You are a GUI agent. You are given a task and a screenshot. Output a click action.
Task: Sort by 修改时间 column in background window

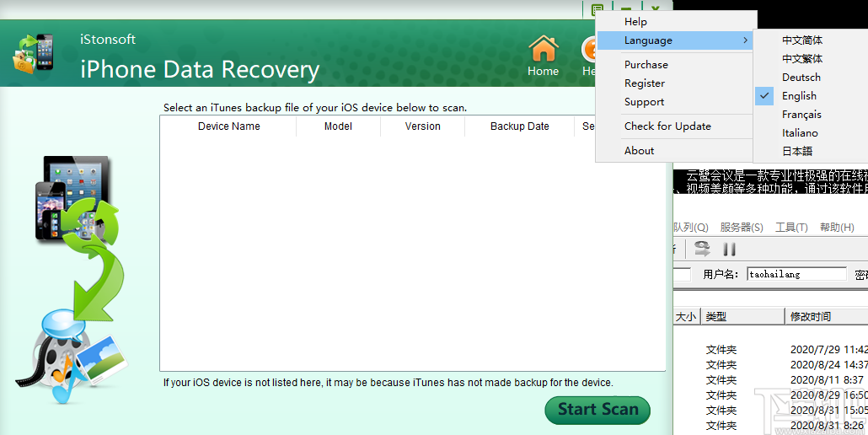coord(826,317)
